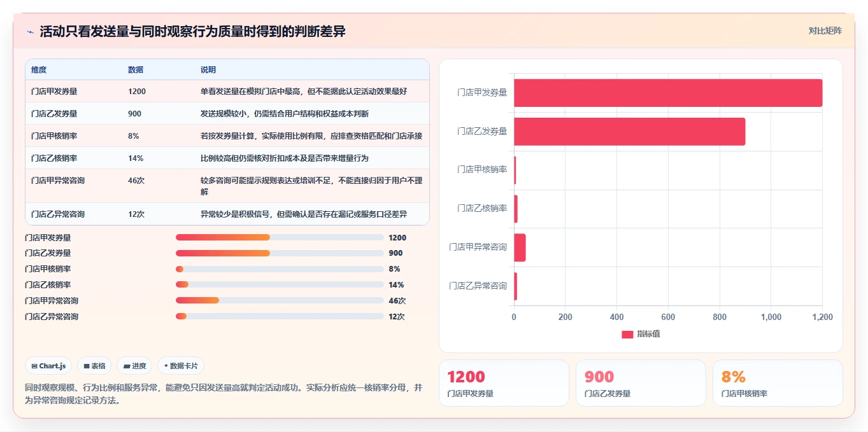This screenshot has height=432, width=868.
Task: Click the 门店甲异常咨询 chart bar
Action: tap(520, 247)
